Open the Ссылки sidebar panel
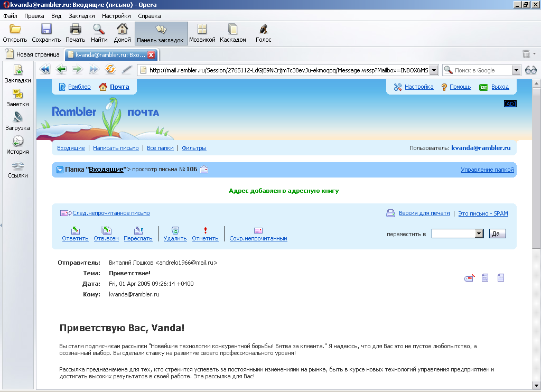 point(18,170)
